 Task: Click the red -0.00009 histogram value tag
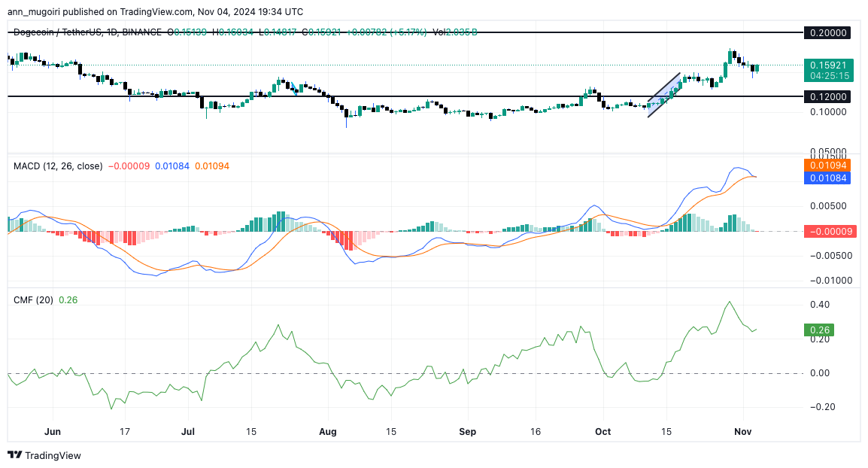click(x=827, y=232)
